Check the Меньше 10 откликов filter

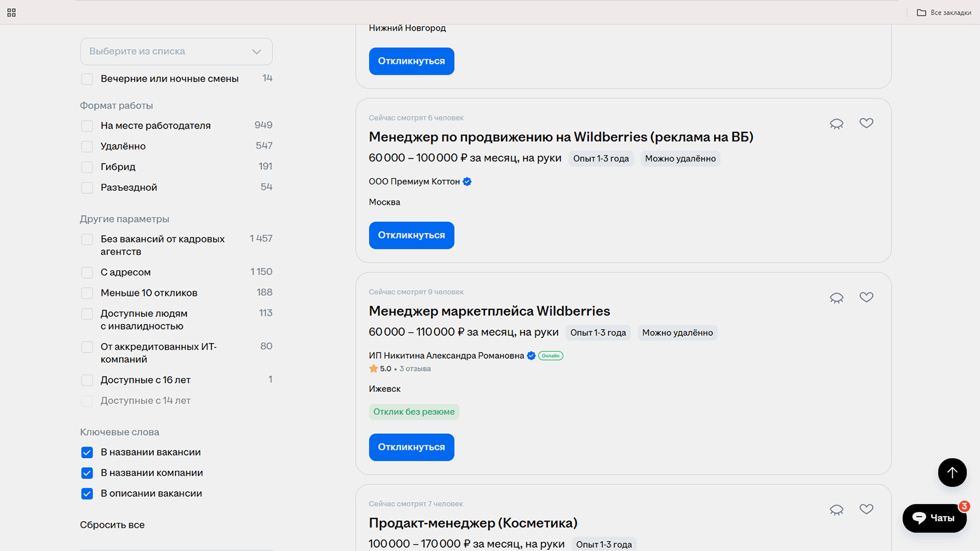click(87, 293)
